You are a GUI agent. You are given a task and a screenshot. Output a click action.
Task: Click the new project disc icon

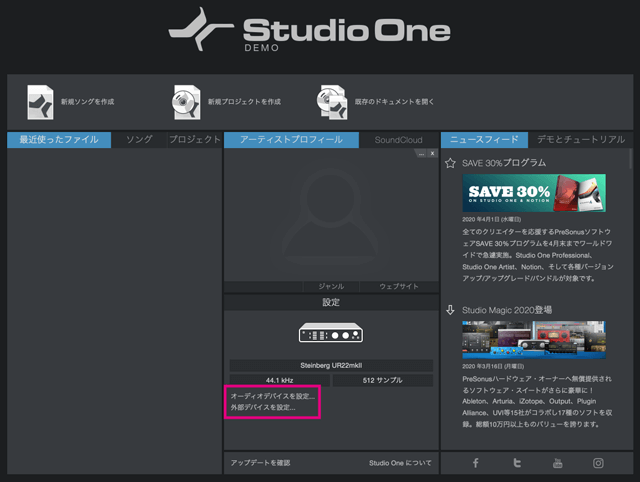(x=186, y=102)
